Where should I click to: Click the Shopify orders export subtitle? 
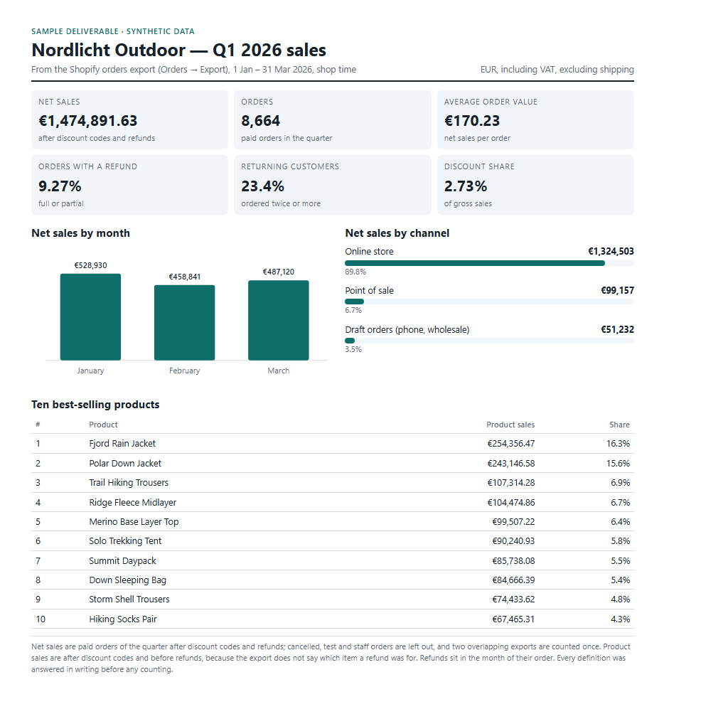(193, 70)
